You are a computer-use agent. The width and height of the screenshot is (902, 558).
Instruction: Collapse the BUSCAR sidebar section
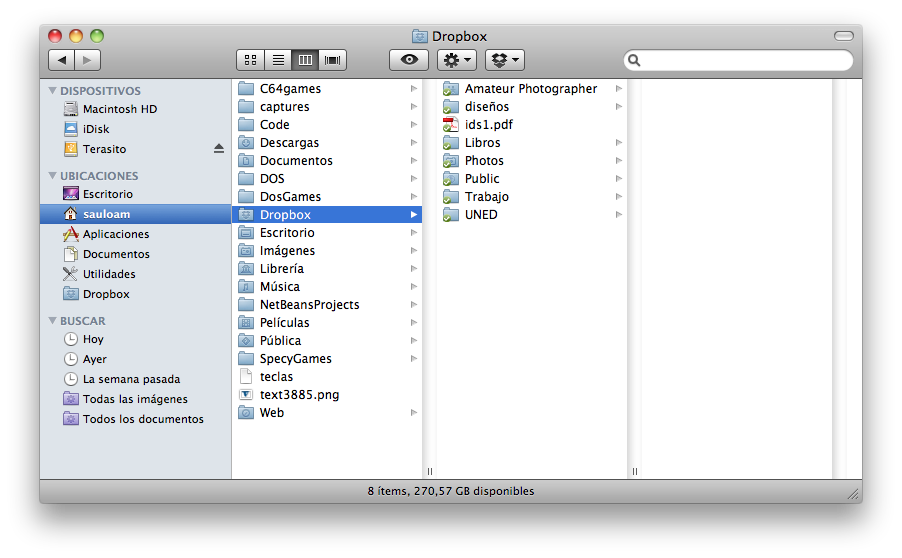(53, 320)
